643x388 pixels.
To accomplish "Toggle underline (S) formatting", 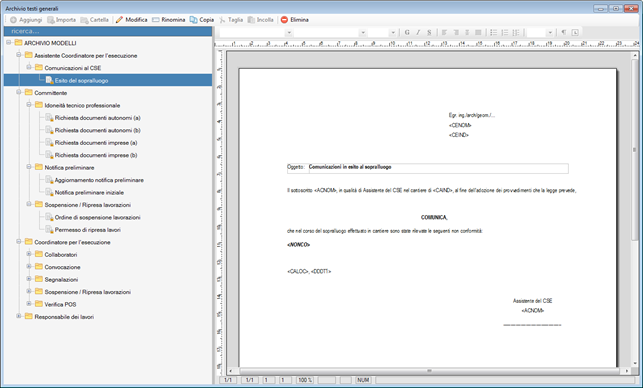I will (x=429, y=32).
